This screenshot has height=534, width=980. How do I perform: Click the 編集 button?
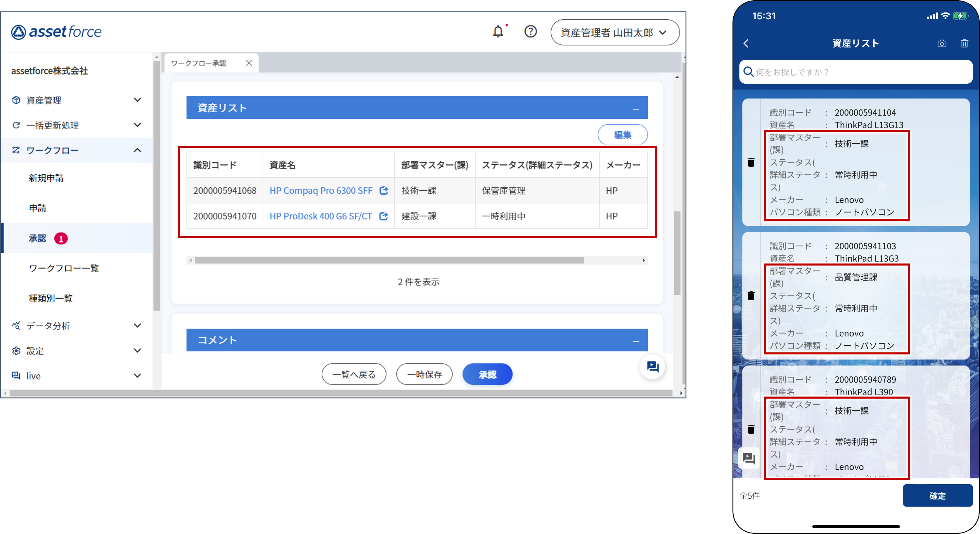tap(622, 135)
